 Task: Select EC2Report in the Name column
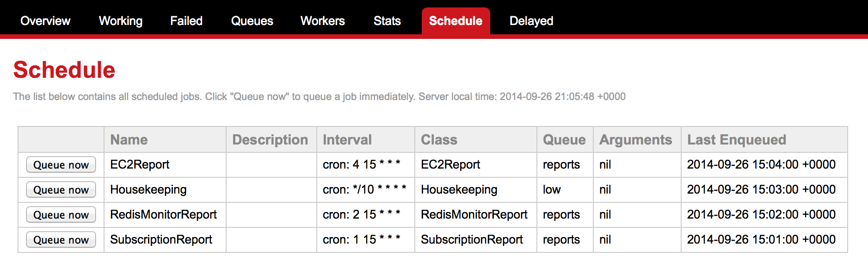(140, 164)
